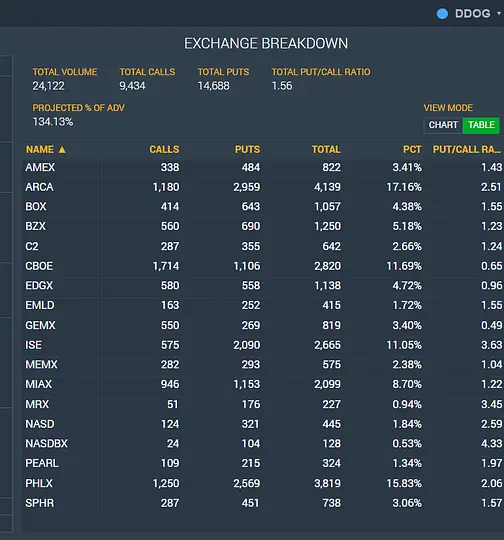The height and width of the screenshot is (540, 504).
Task: Click the NASDBX exchange name
Action: coord(46,444)
